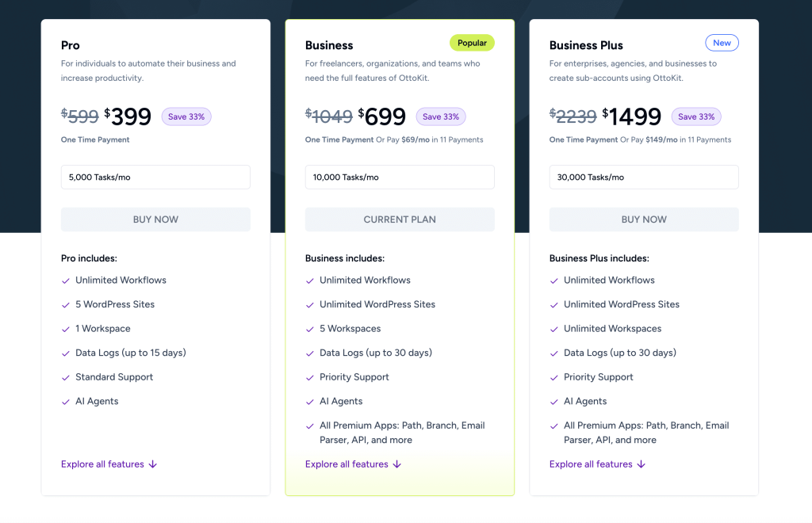Click the Popular badge on Business
812x523 pixels.
tap(472, 43)
